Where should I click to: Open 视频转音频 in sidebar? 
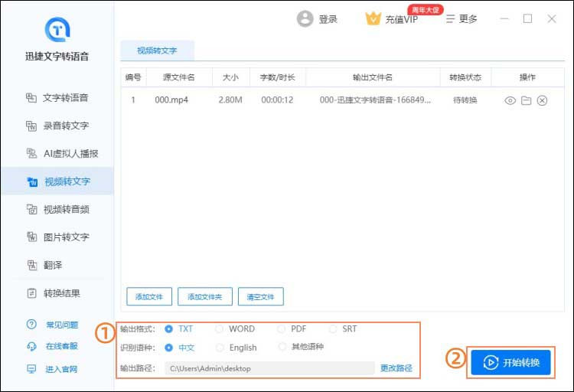[x=57, y=209]
